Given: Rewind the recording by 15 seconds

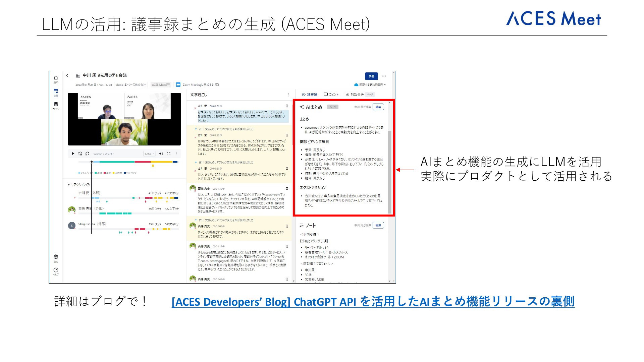Looking at the screenshot, I should click(80, 154).
